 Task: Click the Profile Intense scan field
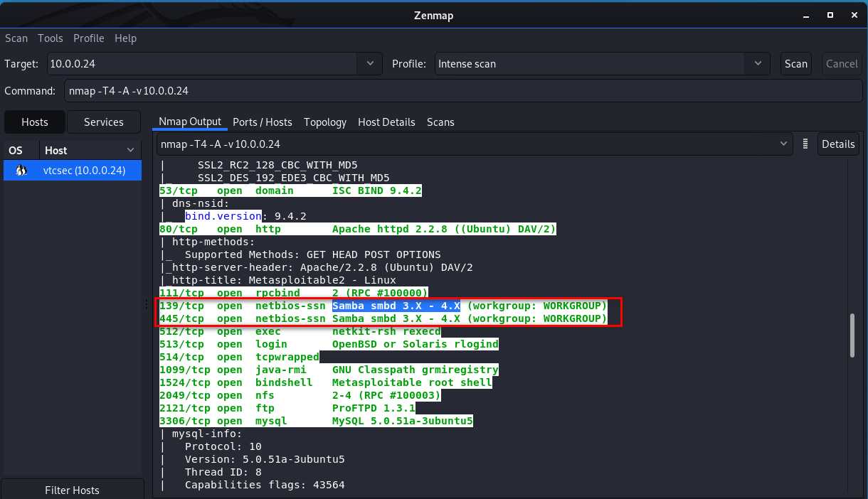[x=589, y=63]
